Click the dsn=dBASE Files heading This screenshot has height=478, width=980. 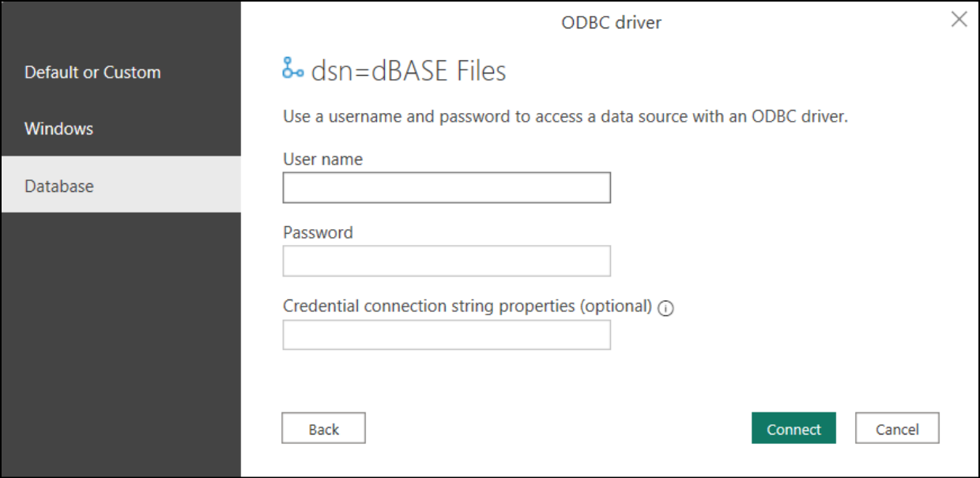point(409,72)
